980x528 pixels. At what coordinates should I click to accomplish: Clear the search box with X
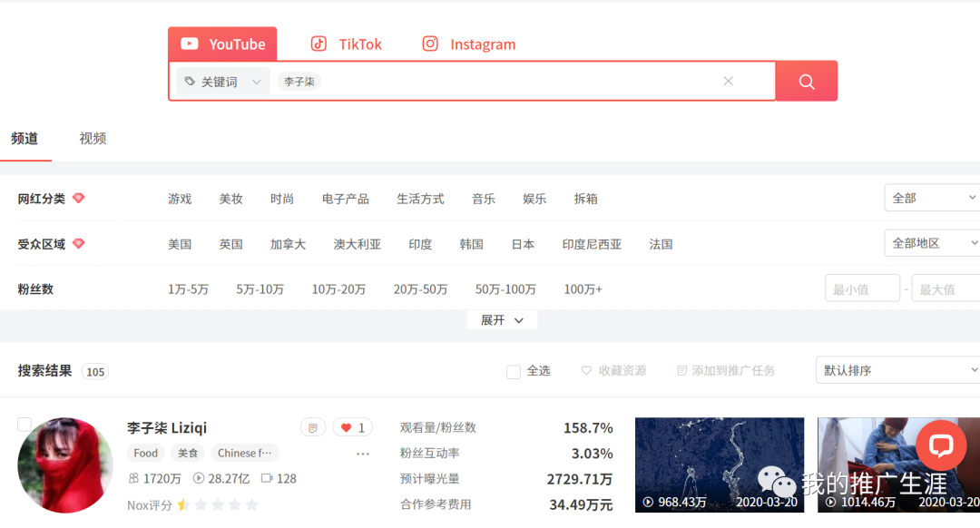pyautogui.click(x=728, y=82)
